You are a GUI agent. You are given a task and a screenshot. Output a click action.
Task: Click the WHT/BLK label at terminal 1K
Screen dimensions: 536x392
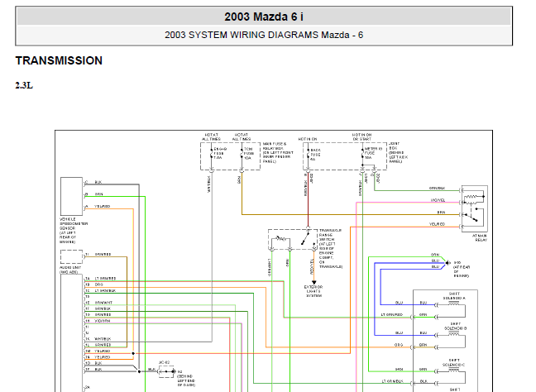(103, 339)
